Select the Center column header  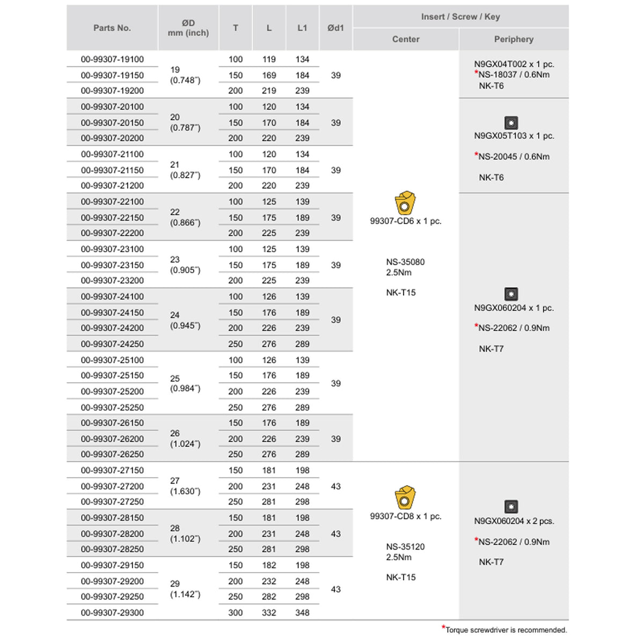pos(406,39)
